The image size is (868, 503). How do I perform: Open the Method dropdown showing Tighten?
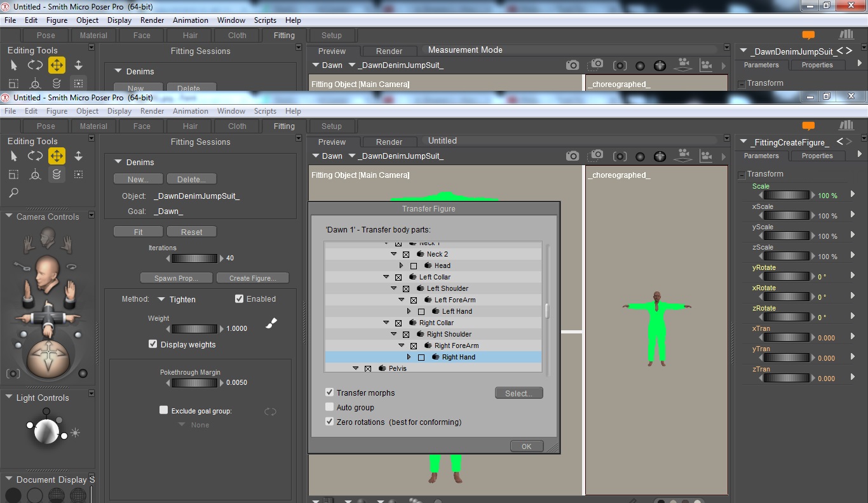tap(177, 299)
